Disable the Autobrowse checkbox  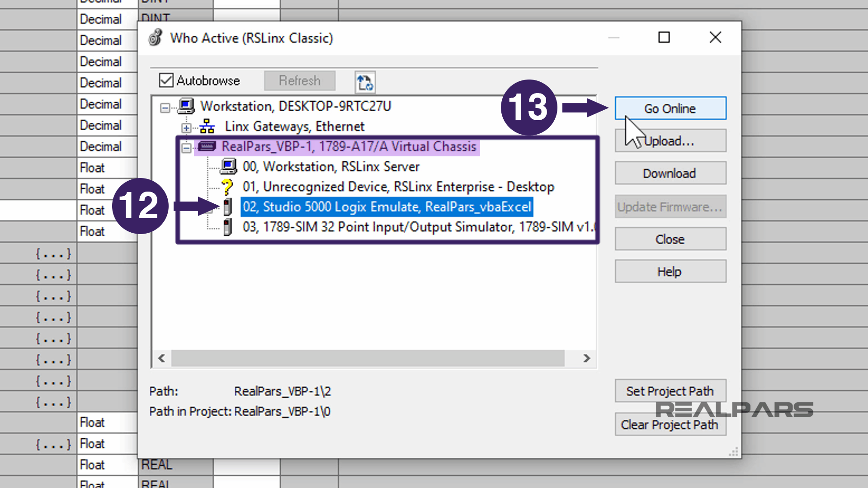point(166,80)
